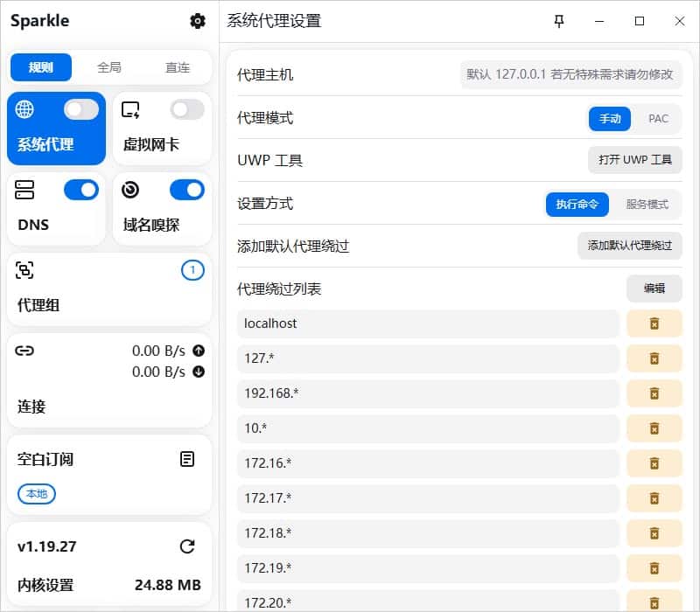Click the 编辑 bypass list button
This screenshot has width=700, height=612.
pyautogui.click(x=654, y=289)
